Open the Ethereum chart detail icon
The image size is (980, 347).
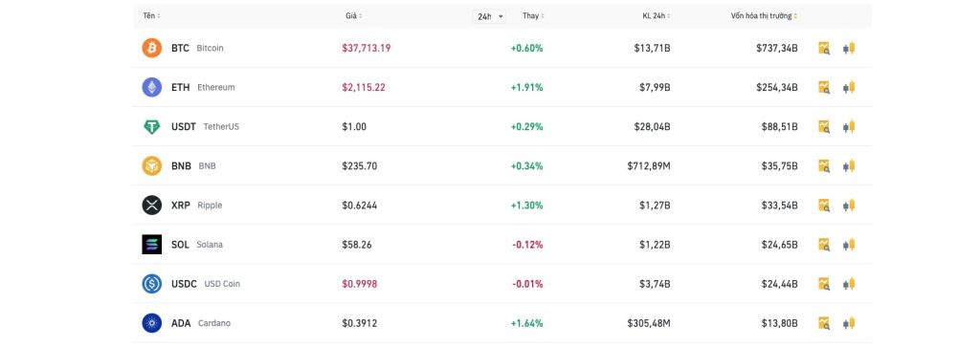click(x=824, y=87)
